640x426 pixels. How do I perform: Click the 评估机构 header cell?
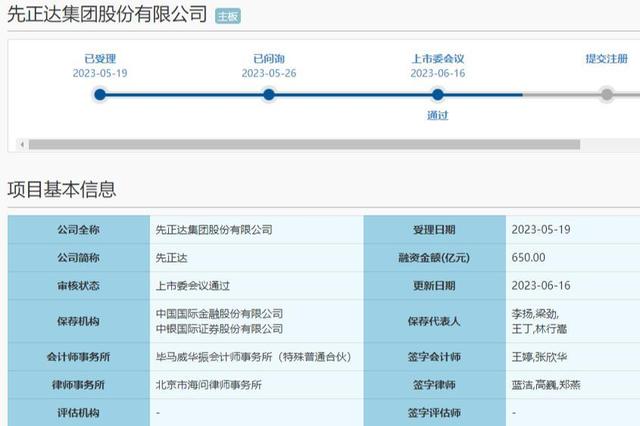[x=79, y=413]
